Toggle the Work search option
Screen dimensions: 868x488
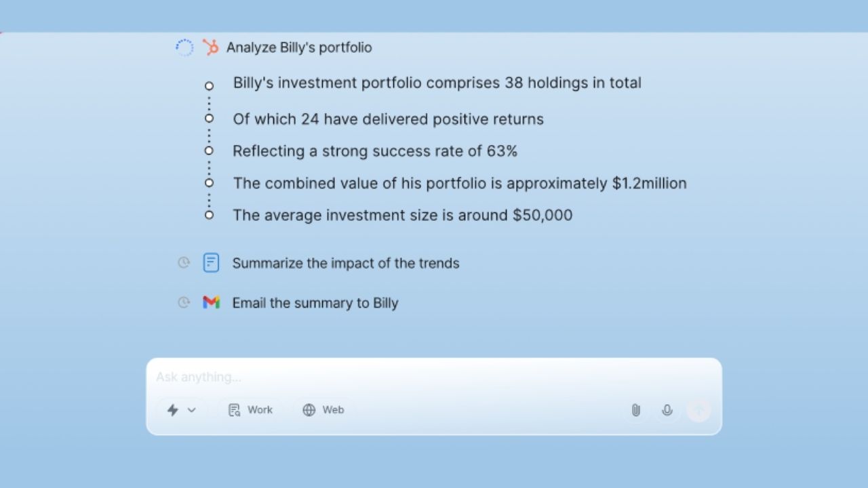(251, 410)
